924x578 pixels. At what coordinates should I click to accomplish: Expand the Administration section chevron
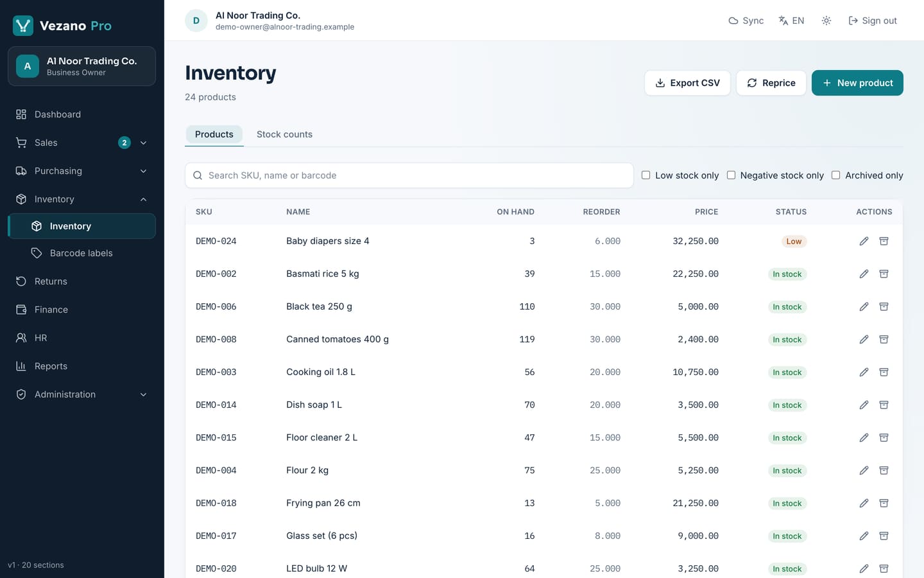[x=144, y=394]
